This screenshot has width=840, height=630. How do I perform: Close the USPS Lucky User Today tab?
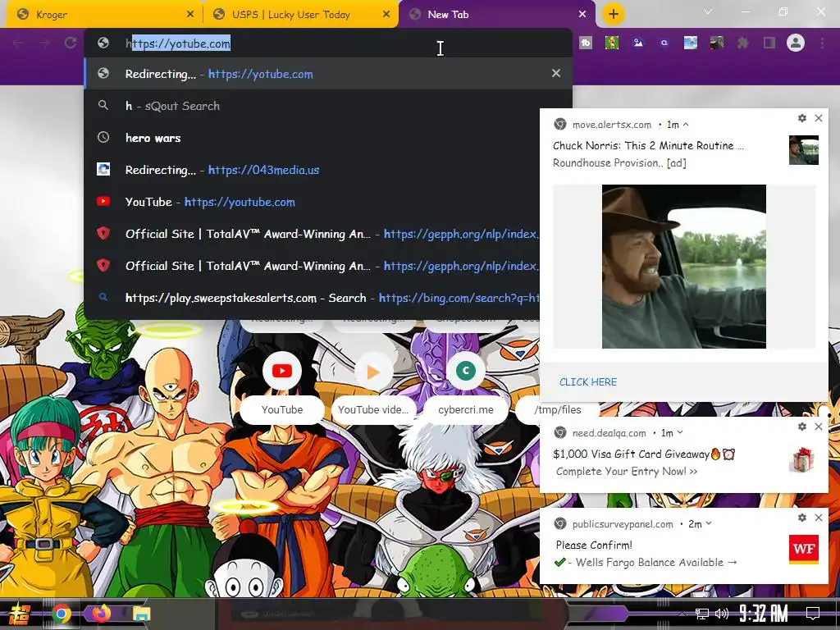tap(386, 15)
